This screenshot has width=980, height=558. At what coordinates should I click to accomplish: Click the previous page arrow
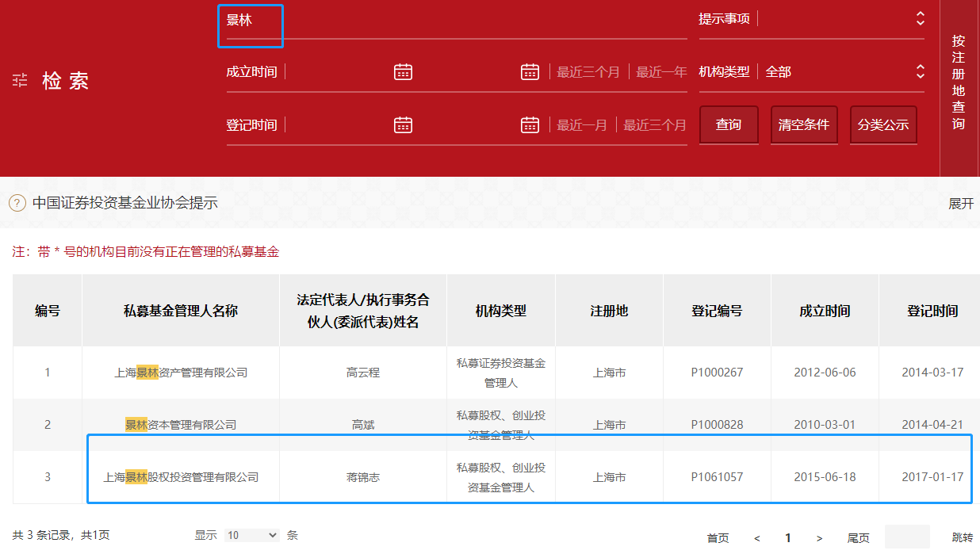[x=757, y=538]
